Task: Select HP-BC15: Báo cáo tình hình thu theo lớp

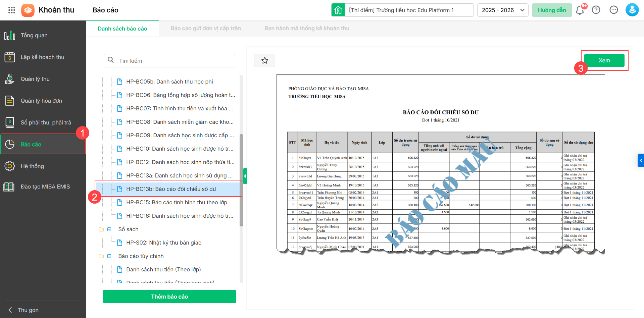Action: click(177, 202)
